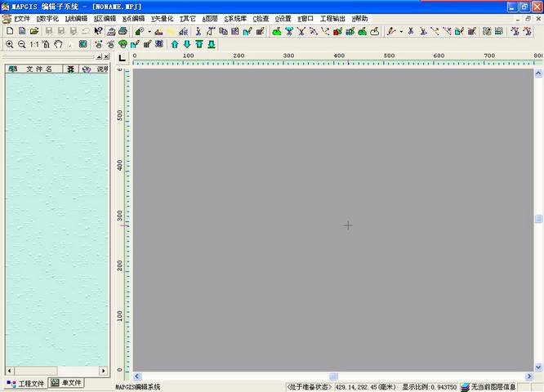Open the 帮助 menu
The height and width of the screenshot is (392, 544).
pyautogui.click(x=359, y=19)
